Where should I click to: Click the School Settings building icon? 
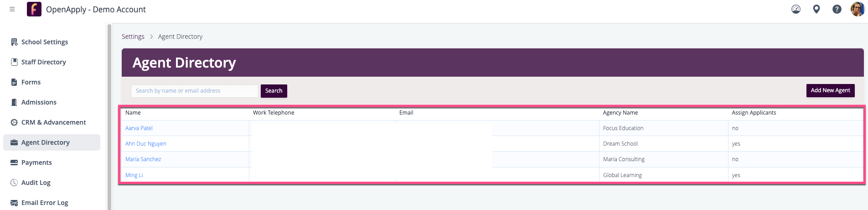point(14,42)
